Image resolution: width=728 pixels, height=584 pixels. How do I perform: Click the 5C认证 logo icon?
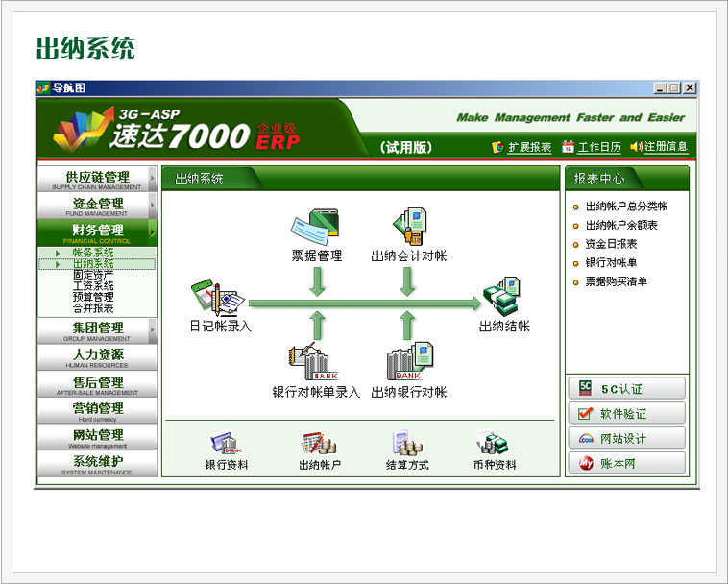(x=586, y=388)
